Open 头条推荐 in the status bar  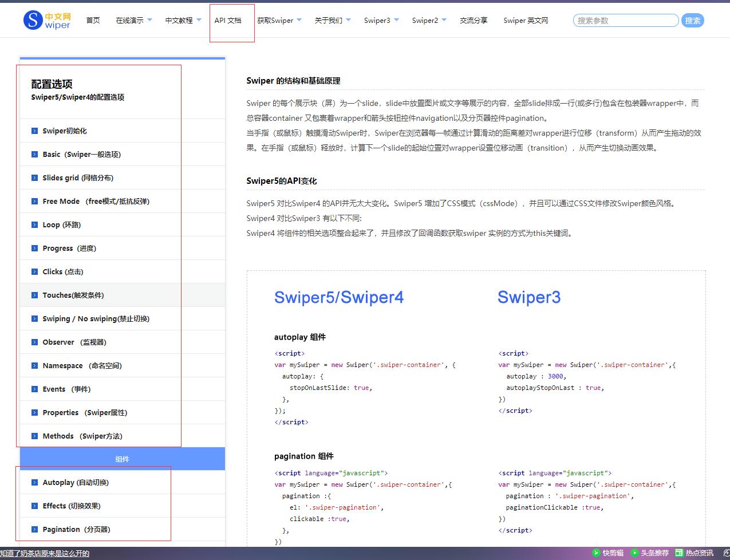pyautogui.click(x=649, y=553)
